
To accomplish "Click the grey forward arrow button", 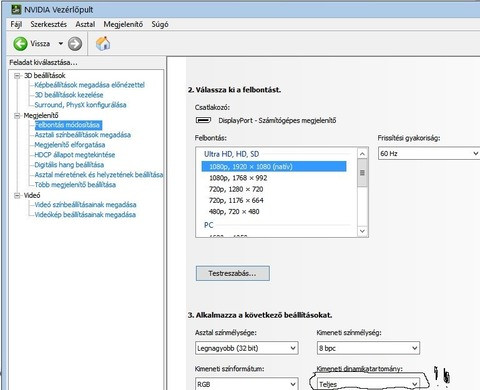I will pos(75,44).
